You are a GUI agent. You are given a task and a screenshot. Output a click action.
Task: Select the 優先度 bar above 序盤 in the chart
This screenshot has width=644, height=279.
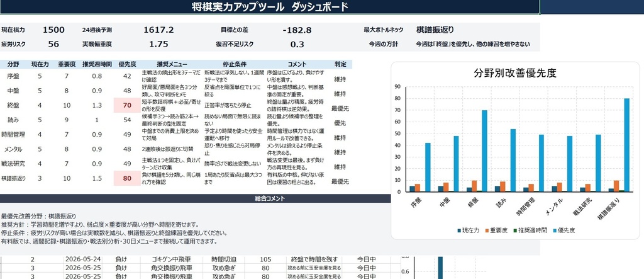(428, 168)
